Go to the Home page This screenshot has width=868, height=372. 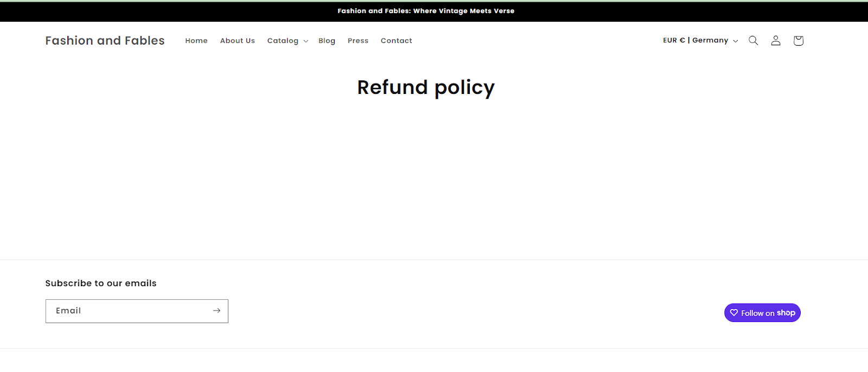pos(196,41)
